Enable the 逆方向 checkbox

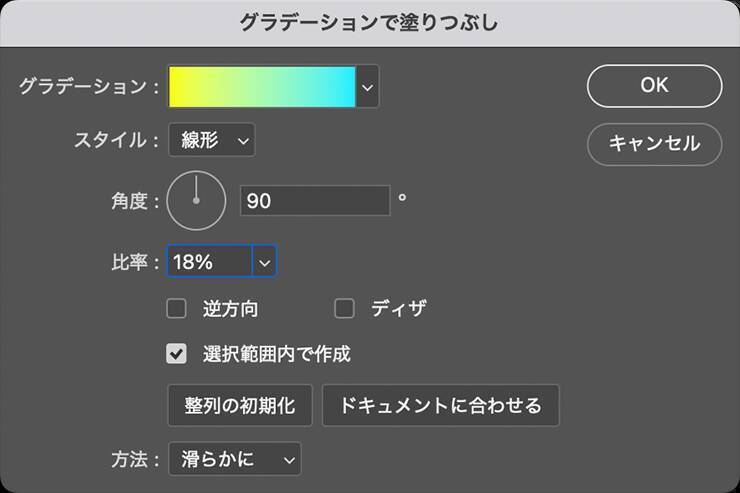(177, 309)
